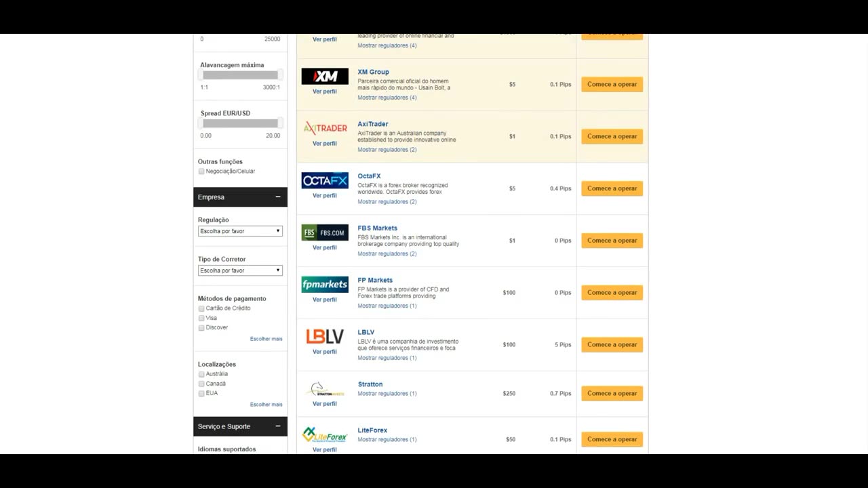This screenshot has height=488, width=868.
Task: Open the OctaFX title link
Action: tap(370, 176)
